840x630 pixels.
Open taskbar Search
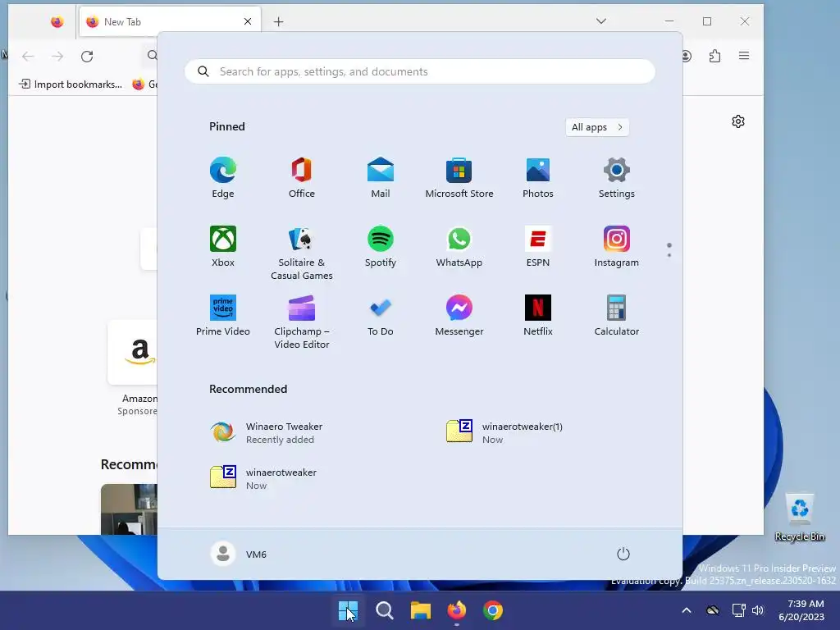click(385, 610)
